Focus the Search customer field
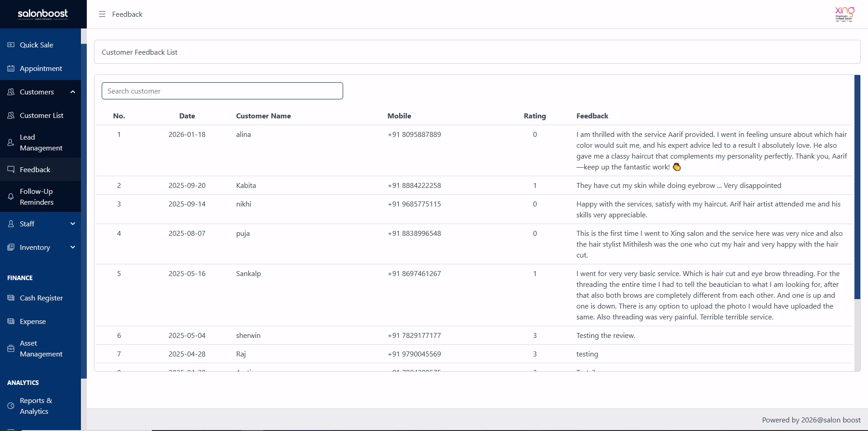 (x=222, y=91)
